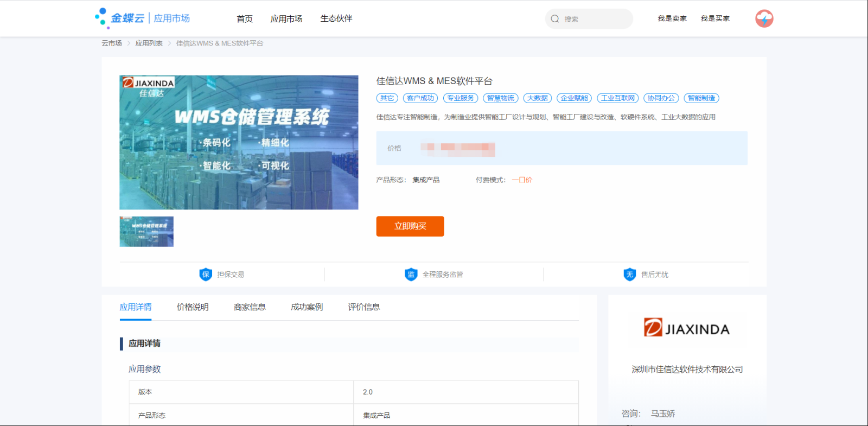
Task: Switch to the 评价信息 tab
Action: pos(363,307)
